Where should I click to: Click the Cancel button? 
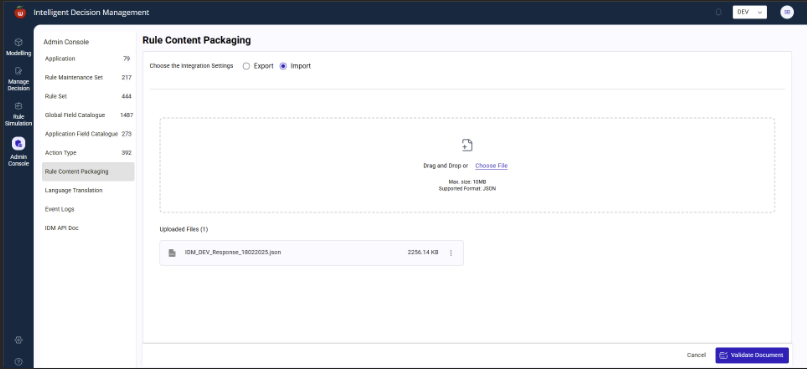(x=696, y=355)
